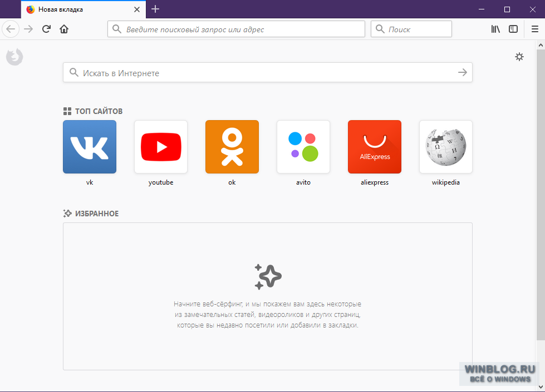This screenshot has width=545, height=392.
Task: Open the hamburger application menu
Action: 535,29
